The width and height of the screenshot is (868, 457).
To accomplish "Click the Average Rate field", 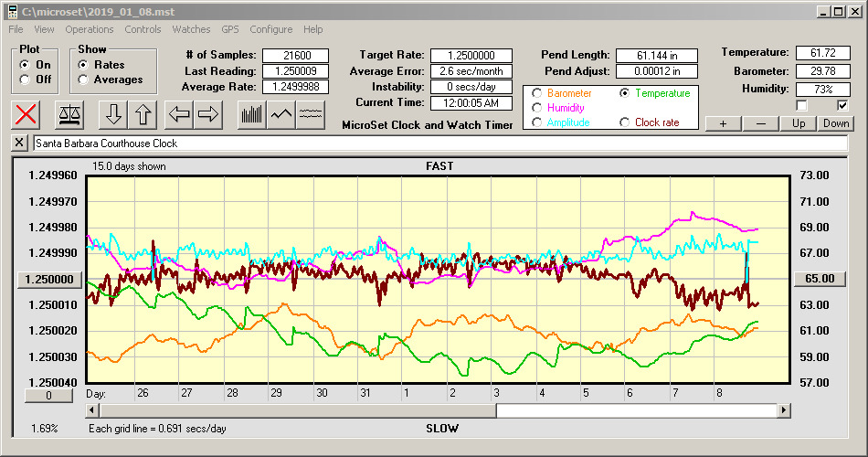I will tap(296, 87).
